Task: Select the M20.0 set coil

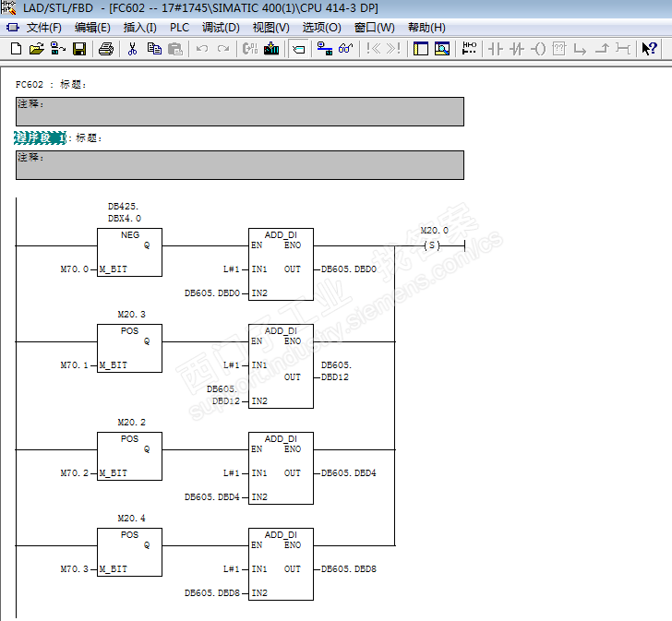Action: (432, 245)
